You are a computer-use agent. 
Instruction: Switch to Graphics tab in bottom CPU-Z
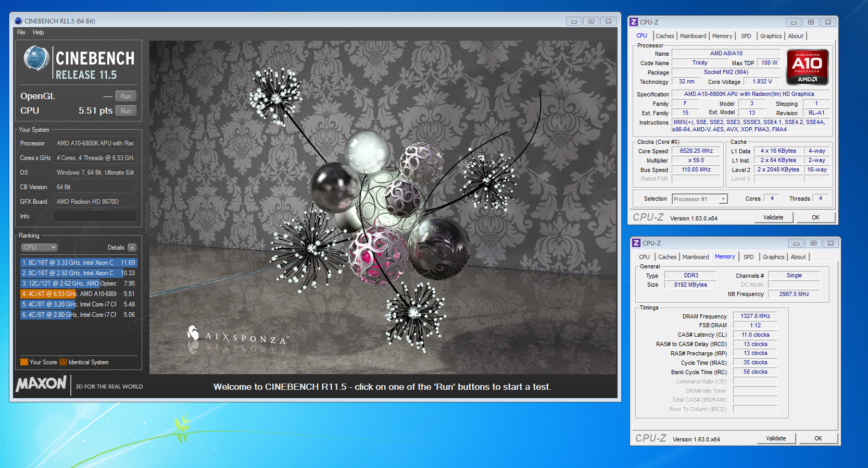[773, 257]
